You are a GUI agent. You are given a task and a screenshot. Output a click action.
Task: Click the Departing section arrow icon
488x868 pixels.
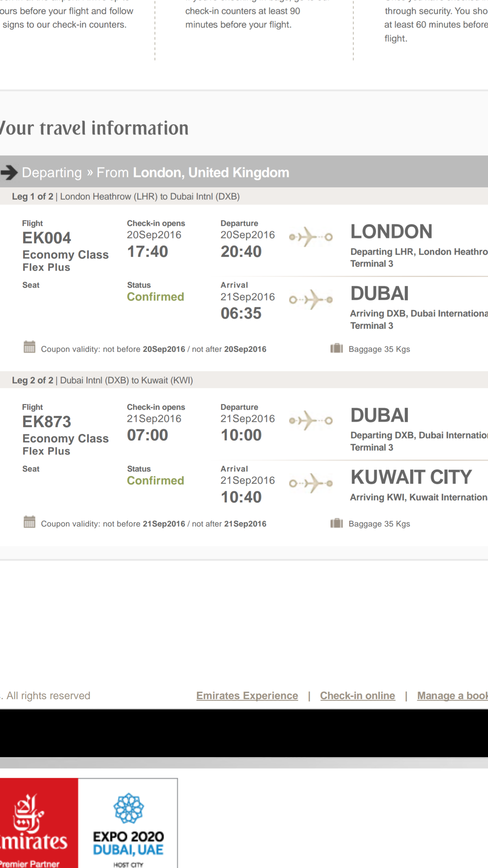click(9, 173)
